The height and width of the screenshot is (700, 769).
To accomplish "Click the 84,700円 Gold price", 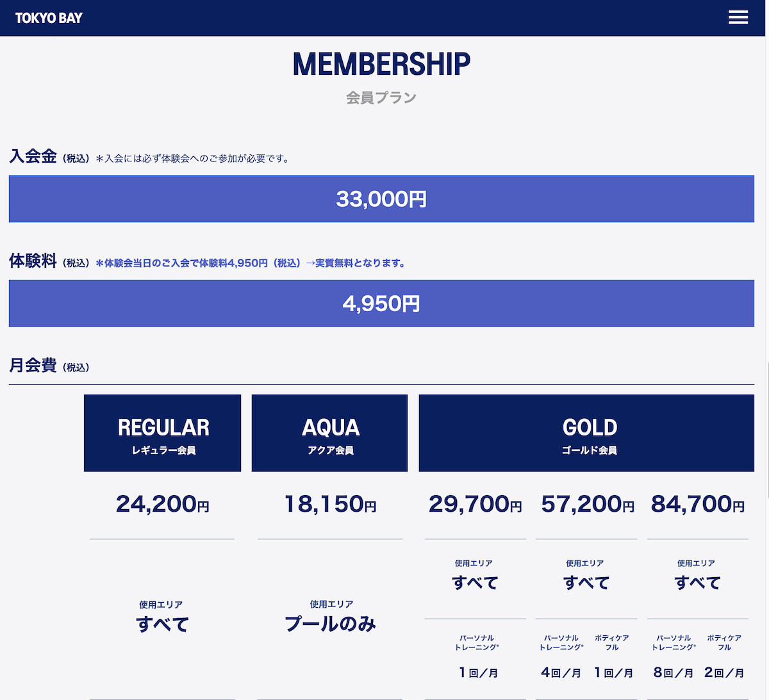I will pyautogui.click(x=698, y=504).
